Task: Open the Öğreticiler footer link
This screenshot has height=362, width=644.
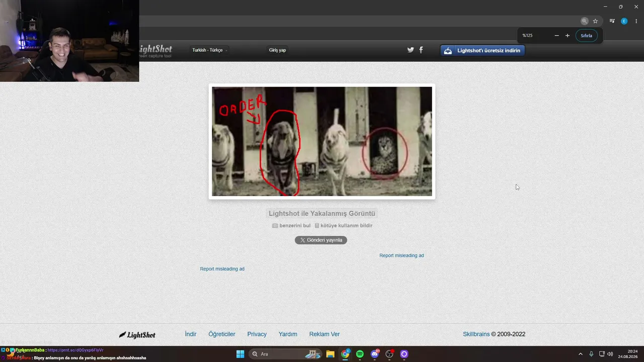Action: click(x=222, y=334)
